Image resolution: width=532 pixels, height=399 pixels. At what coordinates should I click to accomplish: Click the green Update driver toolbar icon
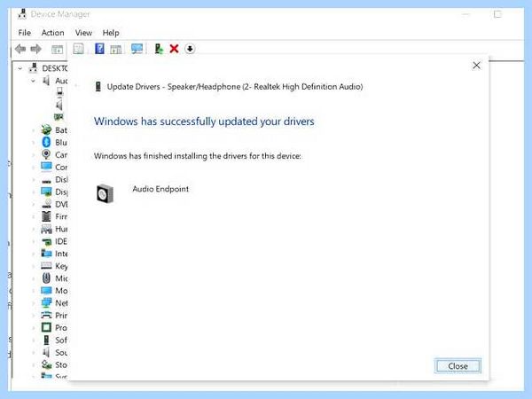[x=159, y=49]
